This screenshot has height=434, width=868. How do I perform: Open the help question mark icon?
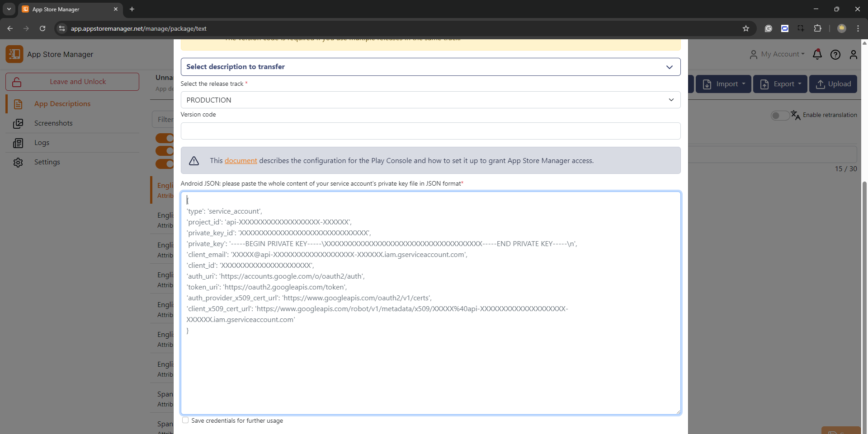[x=835, y=55]
